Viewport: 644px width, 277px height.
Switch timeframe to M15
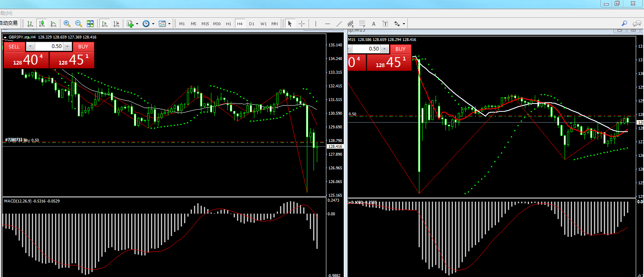pyautogui.click(x=205, y=24)
